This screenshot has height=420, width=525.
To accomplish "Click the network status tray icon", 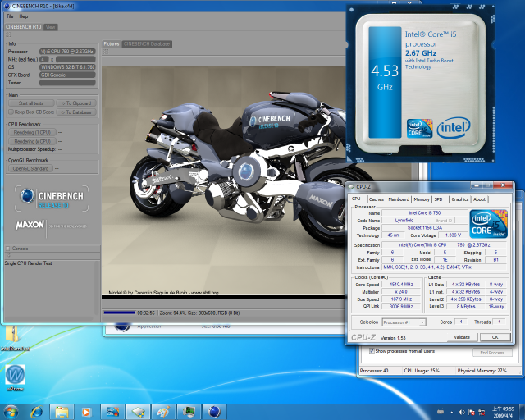I will 482,412.
